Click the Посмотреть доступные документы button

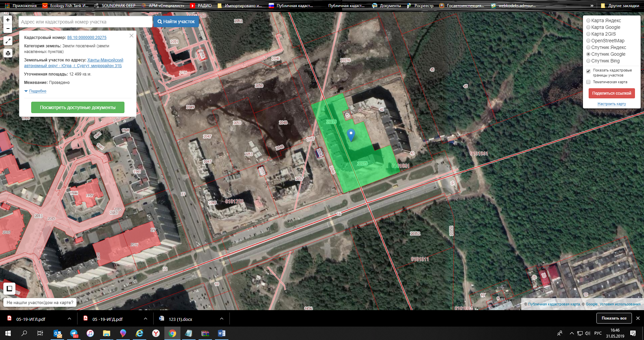78,107
